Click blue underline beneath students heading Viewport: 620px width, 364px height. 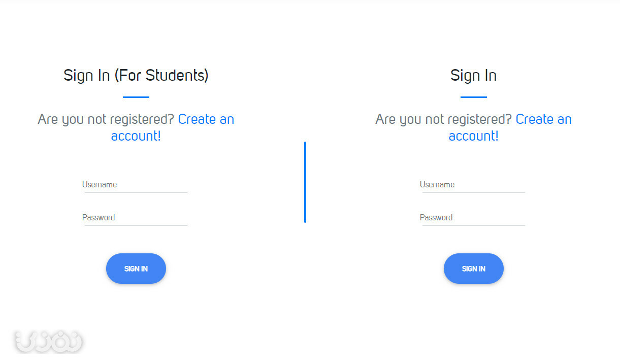tap(136, 97)
